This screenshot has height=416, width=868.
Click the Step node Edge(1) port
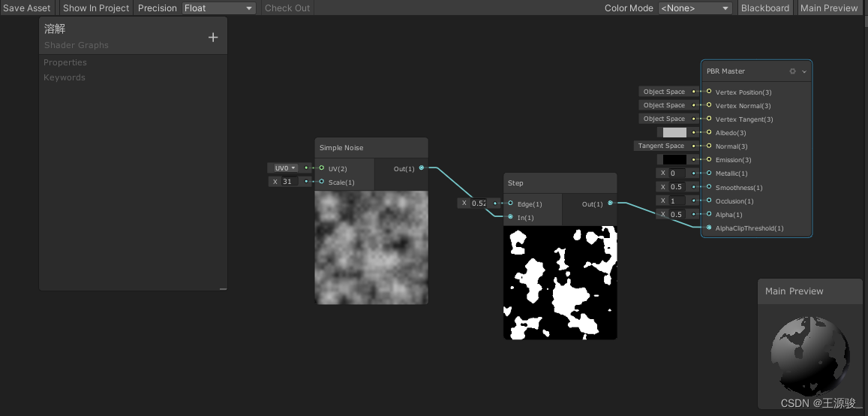click(510, 203)
